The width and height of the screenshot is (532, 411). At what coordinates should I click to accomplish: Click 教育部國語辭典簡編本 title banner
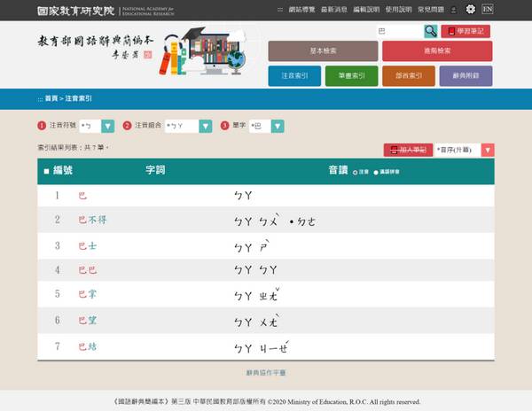pyautogui.click(x=96, y=46)
